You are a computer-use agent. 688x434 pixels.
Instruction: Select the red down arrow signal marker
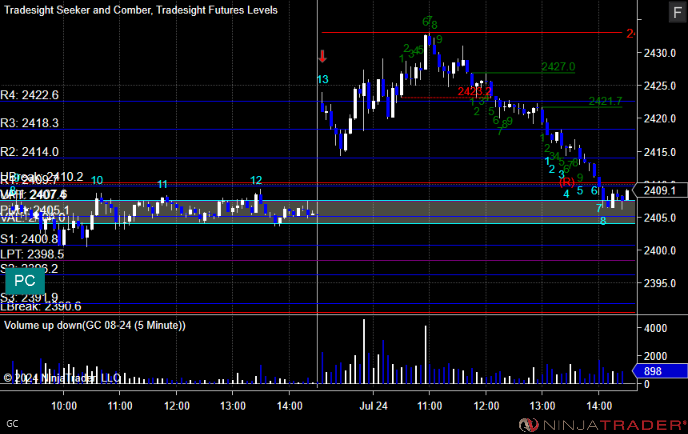pyautogui.click(x=322, y=56)
